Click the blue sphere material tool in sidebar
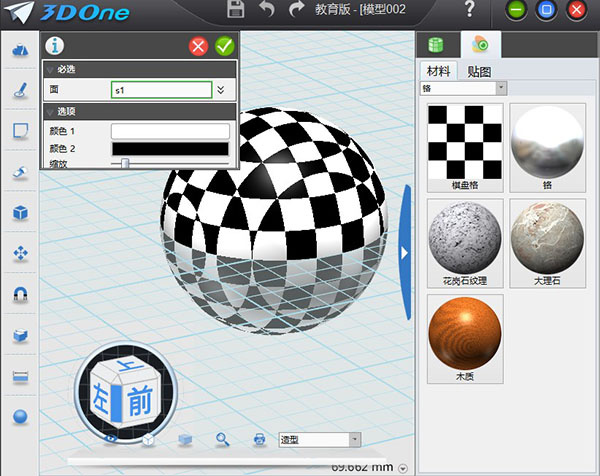This screenshot has height=476, width=600. coord(19,416)
